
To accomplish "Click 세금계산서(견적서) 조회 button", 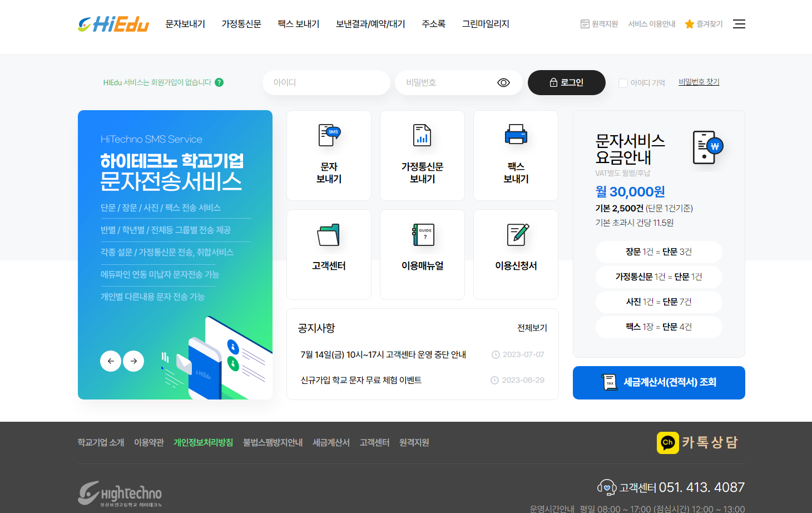I will 658,383.
